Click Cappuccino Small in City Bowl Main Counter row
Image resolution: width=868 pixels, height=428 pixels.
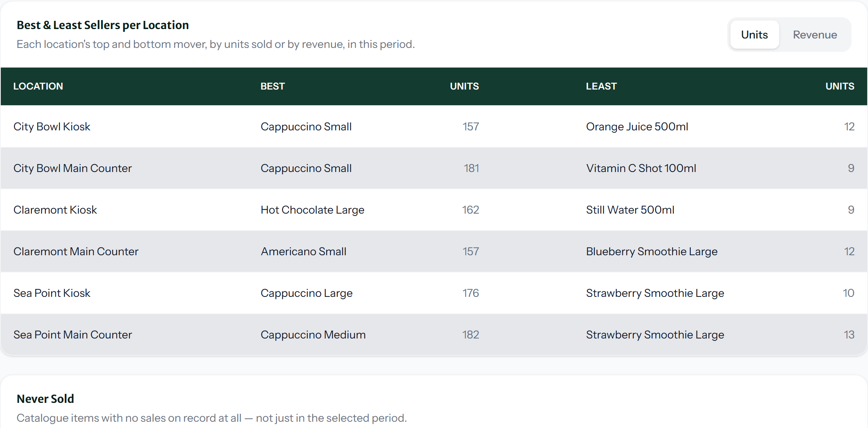click(306, 168)
